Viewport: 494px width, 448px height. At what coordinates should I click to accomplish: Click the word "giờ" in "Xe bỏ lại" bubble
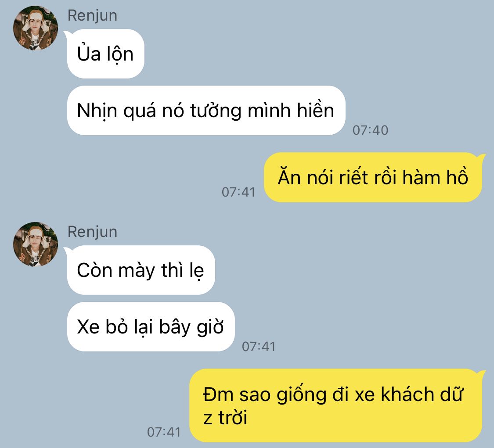click(210, 327)
